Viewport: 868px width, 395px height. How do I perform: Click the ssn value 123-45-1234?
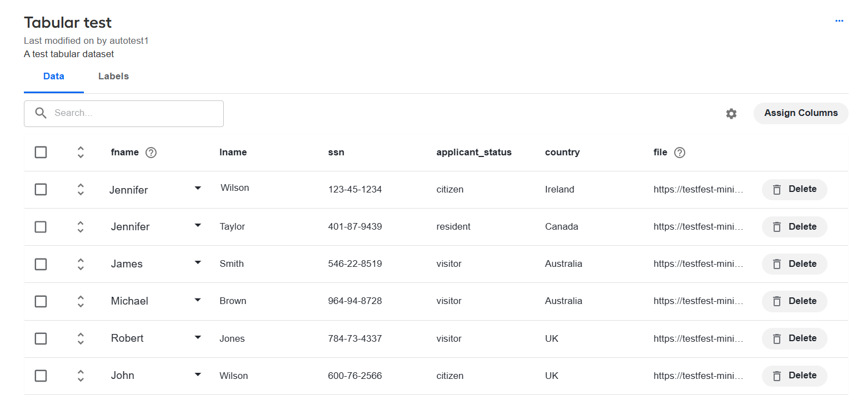tap(355, 189)
